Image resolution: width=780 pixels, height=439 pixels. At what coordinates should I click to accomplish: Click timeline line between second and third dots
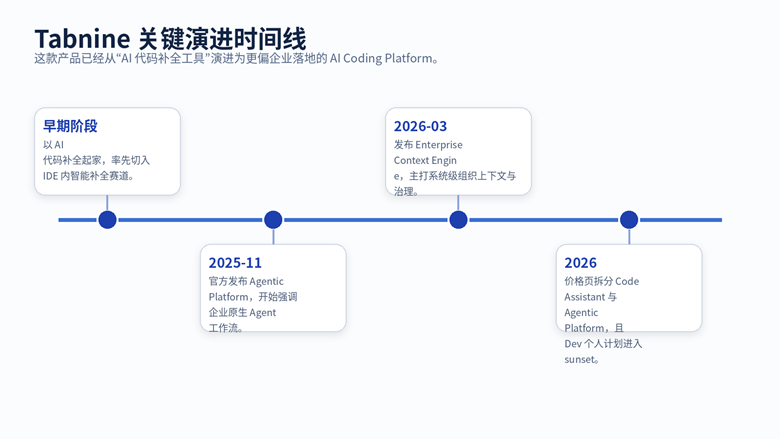(365, 220)
